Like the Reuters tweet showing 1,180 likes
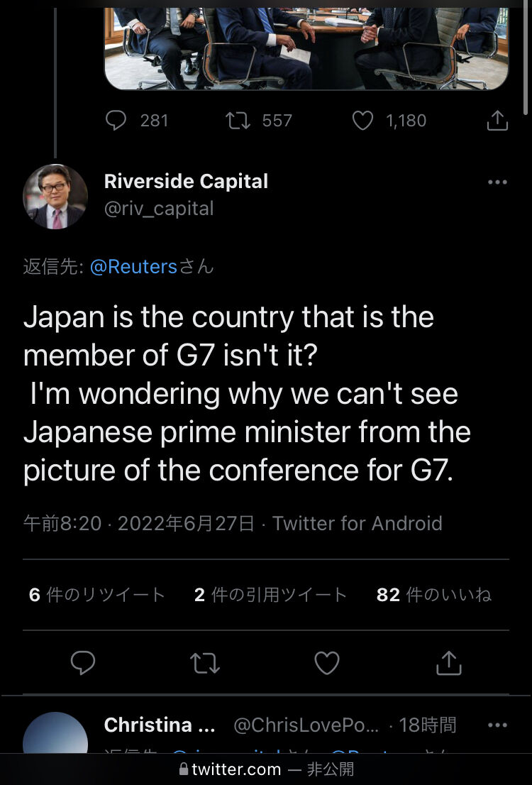The image size is (532, 785). pyautogui.click(x=363, y=121)
